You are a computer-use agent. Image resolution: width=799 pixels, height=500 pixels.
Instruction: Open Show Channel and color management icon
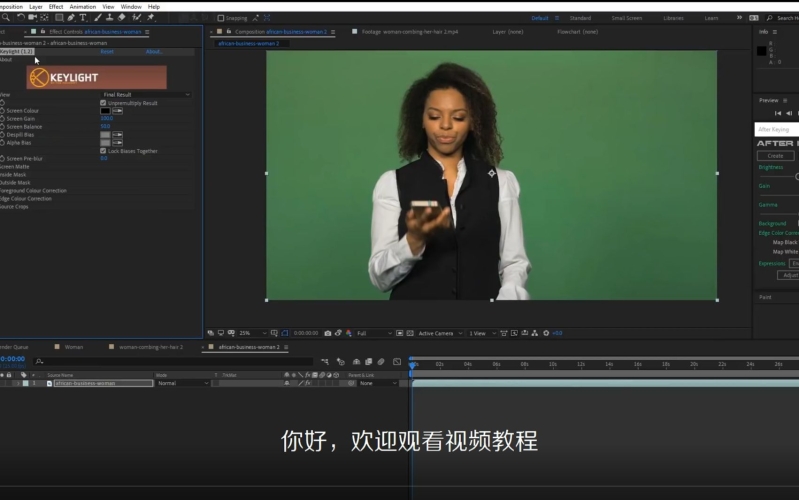point(349,333)
